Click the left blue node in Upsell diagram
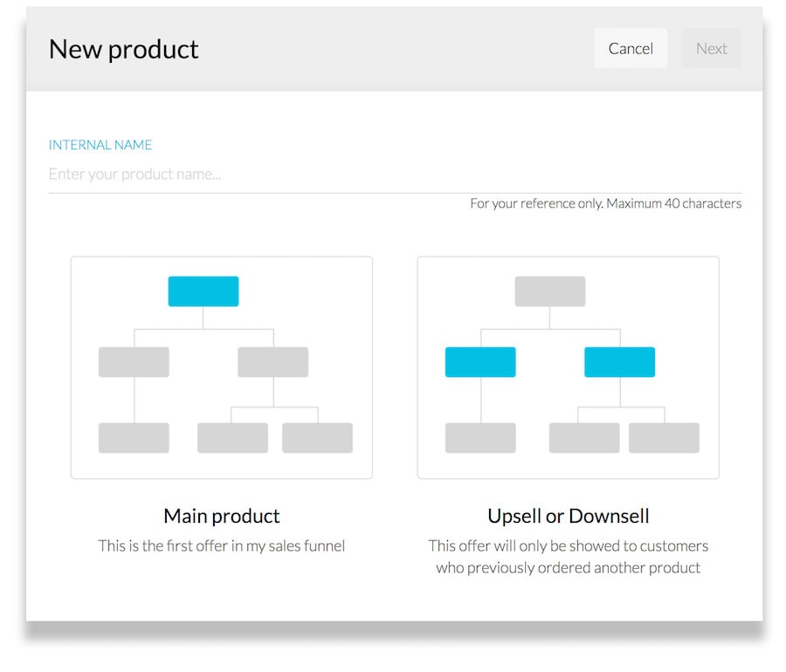The height and width of the screenshot is (672, 786). (x=480, y=362)
